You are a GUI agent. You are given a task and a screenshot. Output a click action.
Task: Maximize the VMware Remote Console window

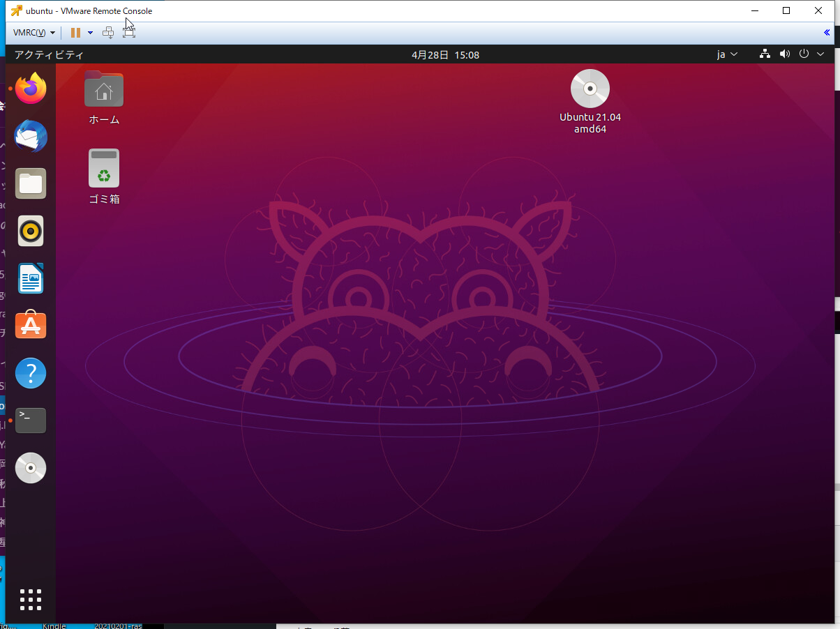point(786,10)
